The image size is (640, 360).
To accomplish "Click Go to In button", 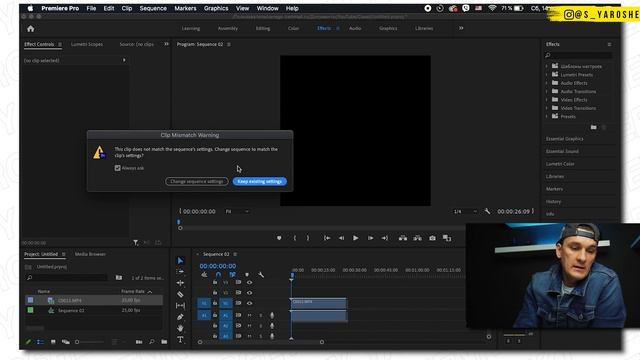I will (x=327, y=238).
